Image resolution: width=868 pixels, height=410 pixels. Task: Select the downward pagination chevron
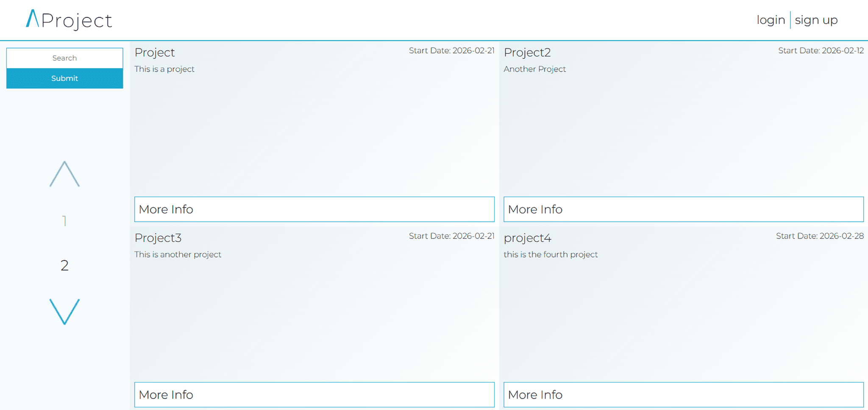coord(64,311)
